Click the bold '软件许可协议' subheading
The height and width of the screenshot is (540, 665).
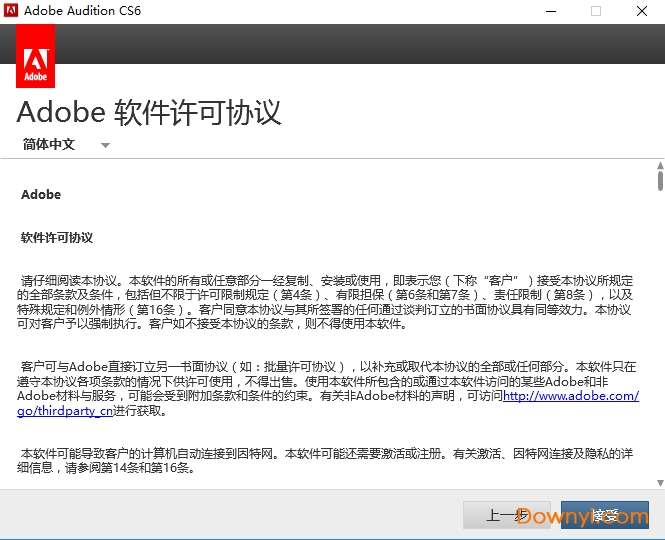point(57,237)
